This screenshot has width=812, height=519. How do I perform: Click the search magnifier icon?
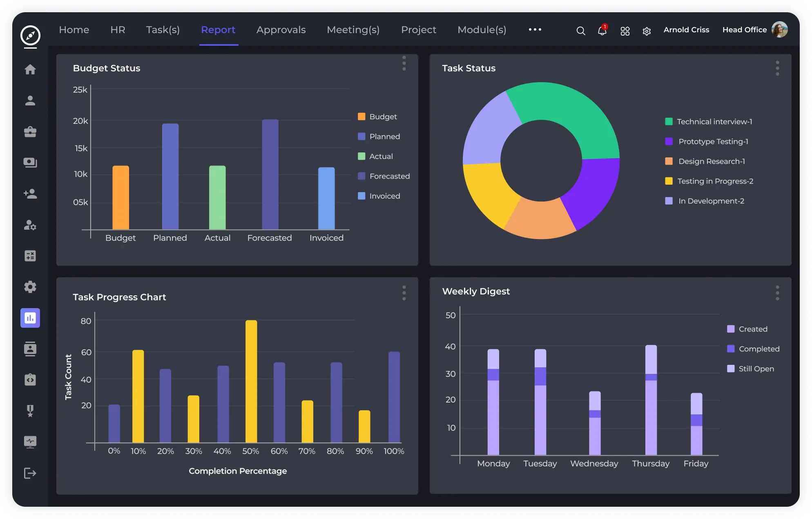coord(581,31)
